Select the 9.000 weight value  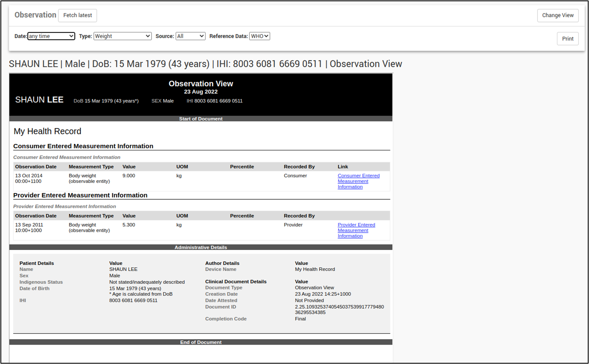pos(129,176)
